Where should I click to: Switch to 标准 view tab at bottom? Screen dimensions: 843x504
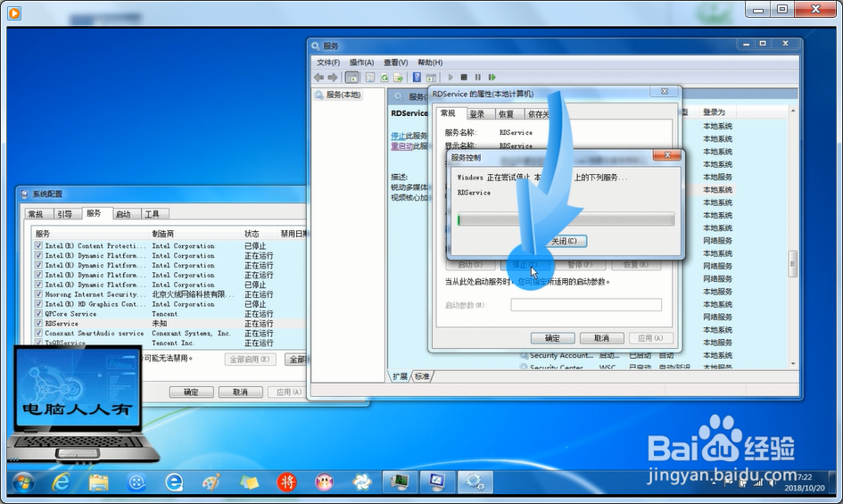pyautogui.click(x=422, y=376)
